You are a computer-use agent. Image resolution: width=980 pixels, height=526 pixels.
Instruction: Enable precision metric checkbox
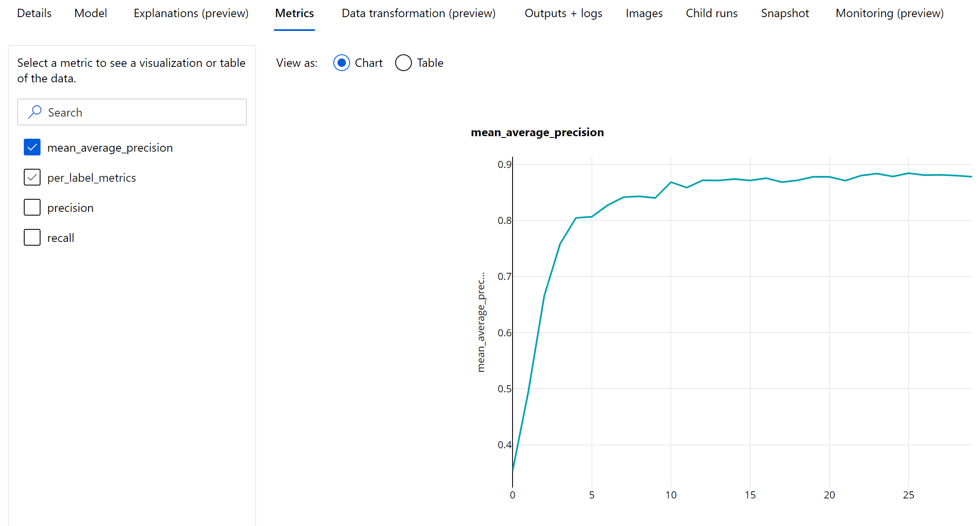click(33, 207)
